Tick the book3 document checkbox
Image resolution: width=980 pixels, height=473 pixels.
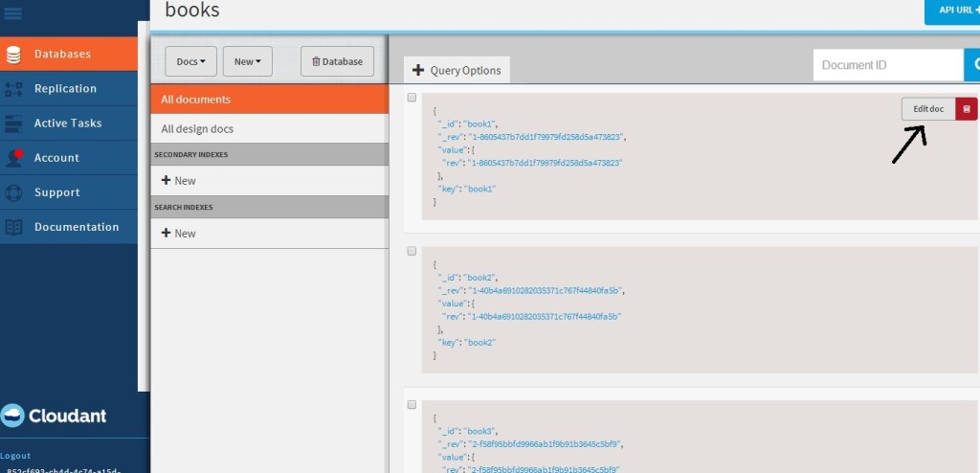(x=412, y=405)
